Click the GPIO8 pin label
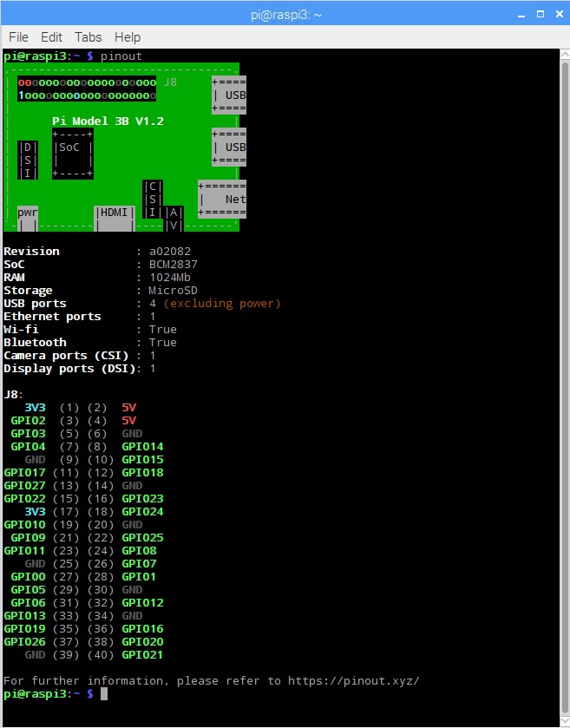Screen dimensions: 570x728 [140, 551]
